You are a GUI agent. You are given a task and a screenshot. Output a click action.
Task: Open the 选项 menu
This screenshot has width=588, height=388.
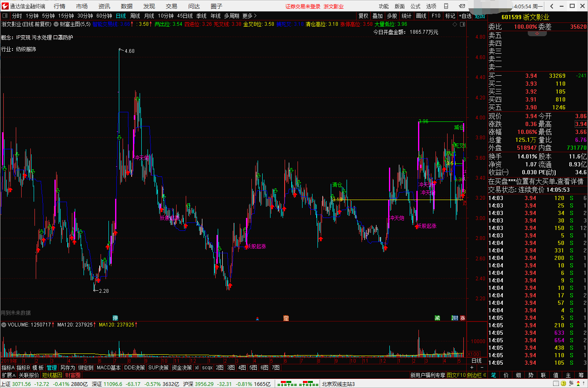pos(431,6)
